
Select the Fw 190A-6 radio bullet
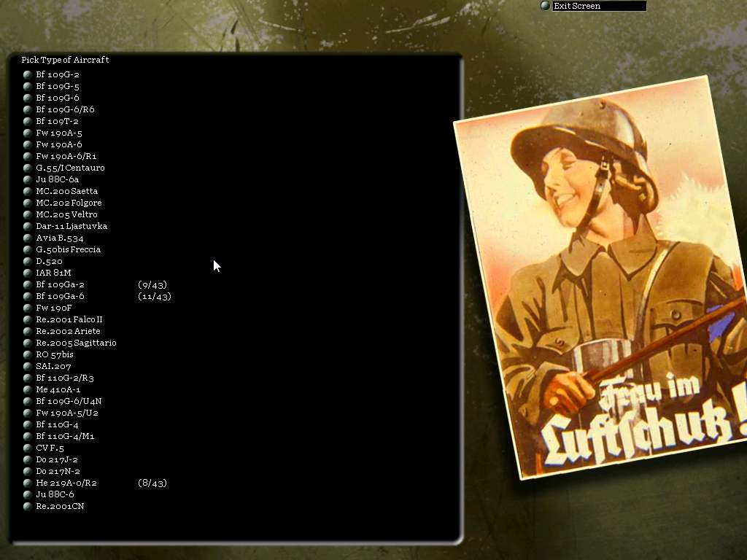point(28,144)
